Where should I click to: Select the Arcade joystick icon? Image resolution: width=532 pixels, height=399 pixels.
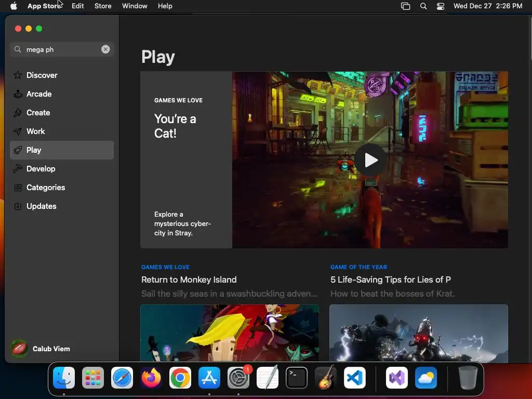[x=18, y=94]
